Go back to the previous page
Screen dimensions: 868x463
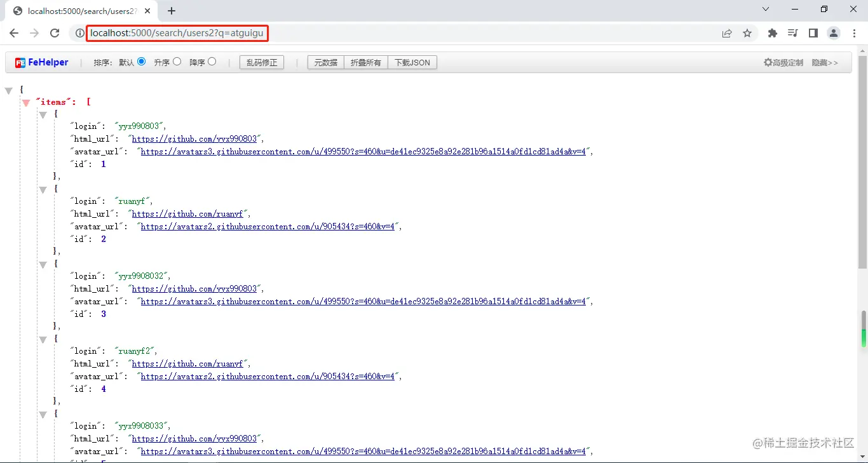[14, 33]
